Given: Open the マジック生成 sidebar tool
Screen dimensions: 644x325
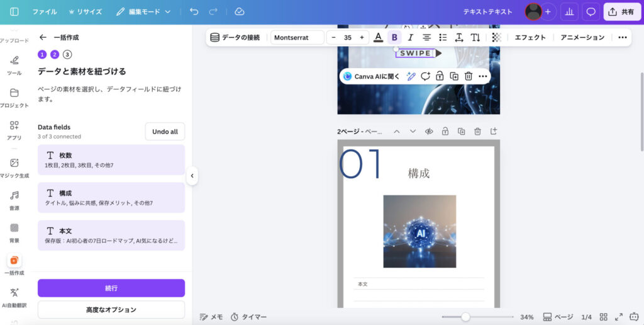Looking at the screenshot, I should tap(14, 168).
